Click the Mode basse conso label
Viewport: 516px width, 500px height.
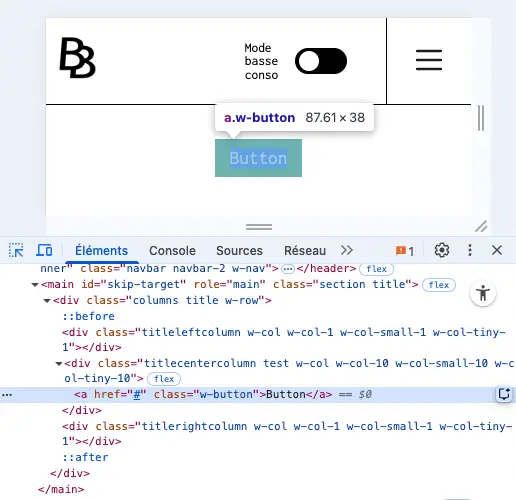[261, 61]
